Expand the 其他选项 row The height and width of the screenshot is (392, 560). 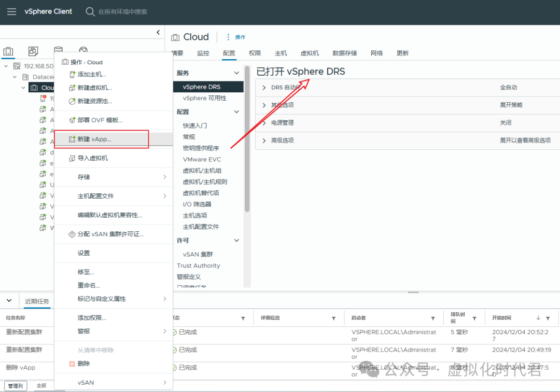tap(264, 105)
